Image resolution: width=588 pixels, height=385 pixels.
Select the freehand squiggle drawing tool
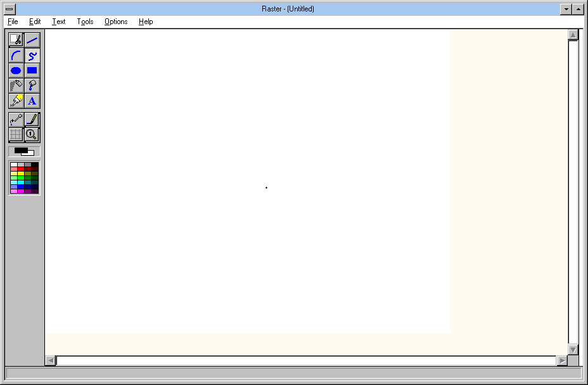(32, 56)
